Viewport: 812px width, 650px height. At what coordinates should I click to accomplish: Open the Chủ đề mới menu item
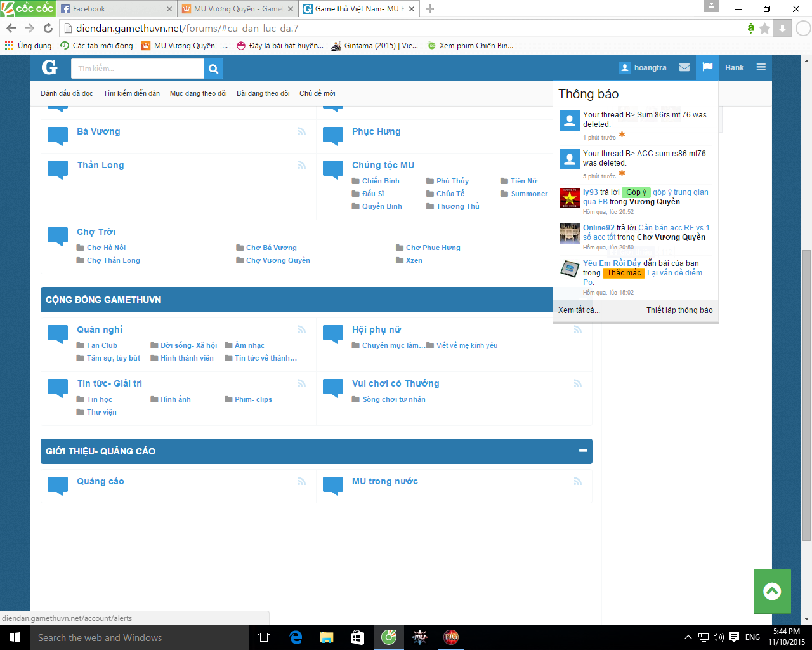tap(317, 93)
